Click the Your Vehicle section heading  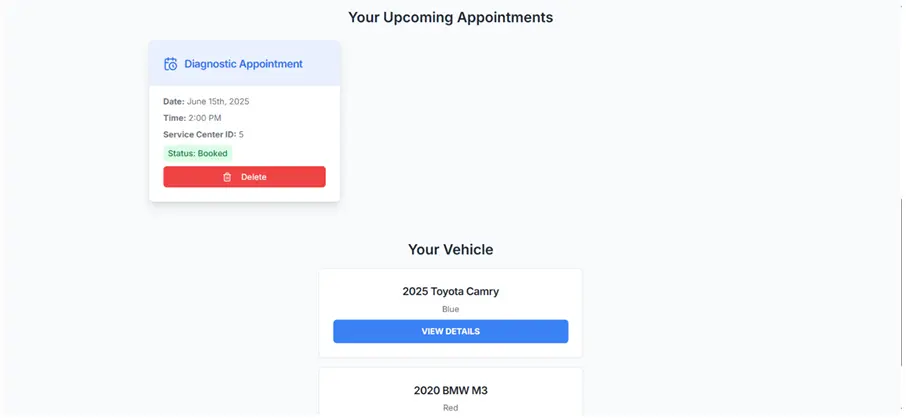[450, 249]
